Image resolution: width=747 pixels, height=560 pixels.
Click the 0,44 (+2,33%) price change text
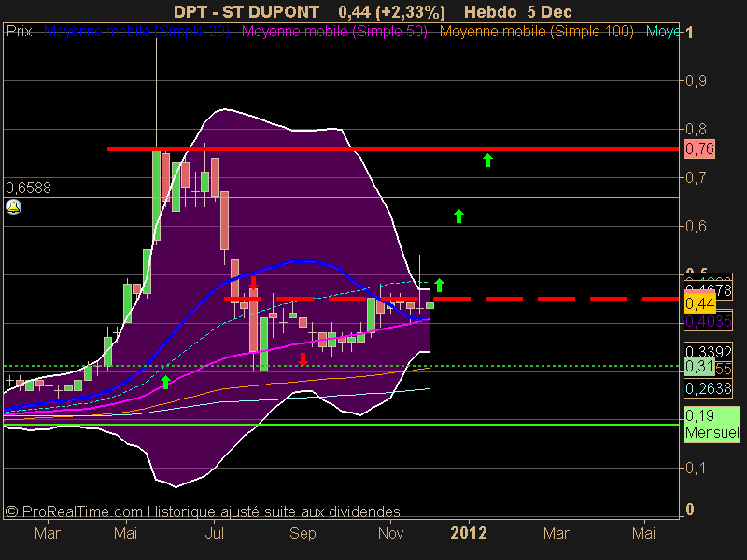pyautogui.click(x=391, y=12)
